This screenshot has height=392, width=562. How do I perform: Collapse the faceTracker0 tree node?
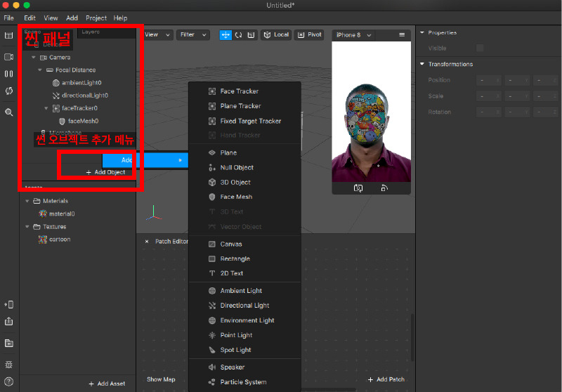tap(46, 108)
